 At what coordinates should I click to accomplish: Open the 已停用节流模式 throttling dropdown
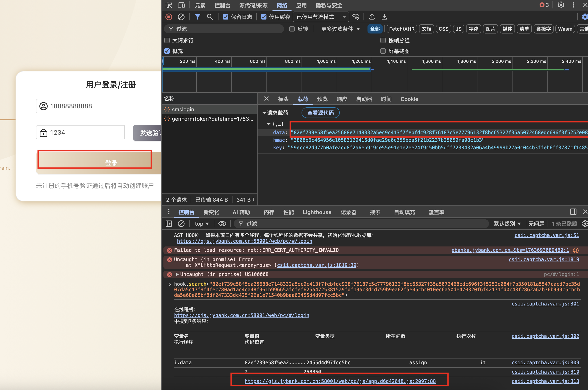[321, 17]
